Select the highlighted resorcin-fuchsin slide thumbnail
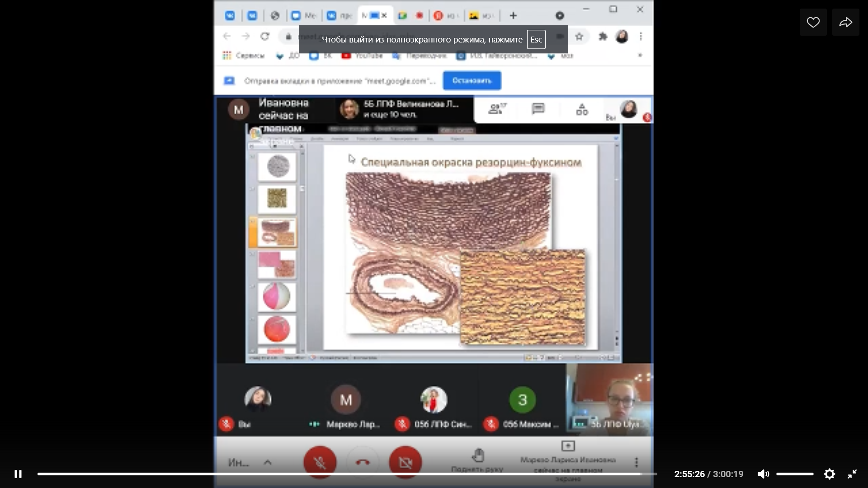This screenshot has width=868, height=488. (x=277, y=232)
